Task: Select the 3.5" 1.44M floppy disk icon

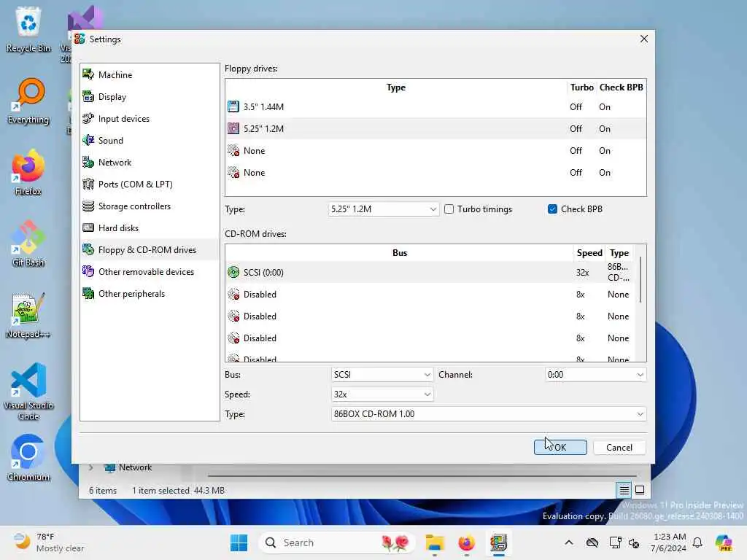Action: (233, 106)
